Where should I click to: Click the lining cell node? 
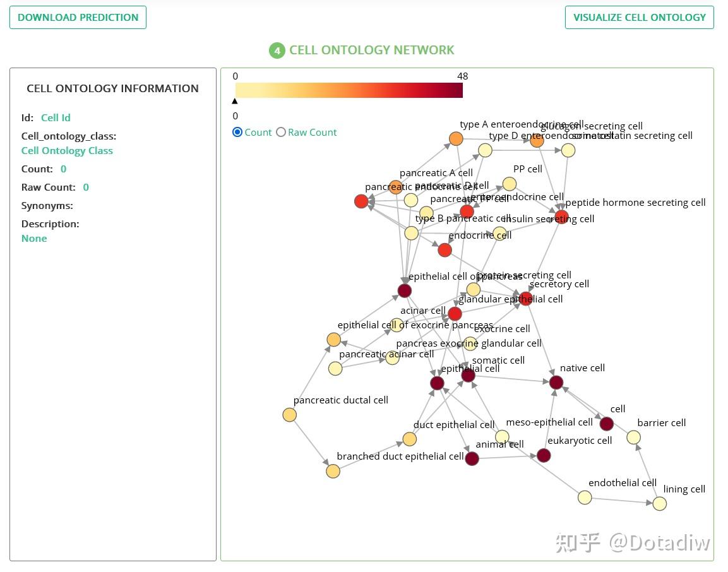pyautogui.click(x=659, y=503)
